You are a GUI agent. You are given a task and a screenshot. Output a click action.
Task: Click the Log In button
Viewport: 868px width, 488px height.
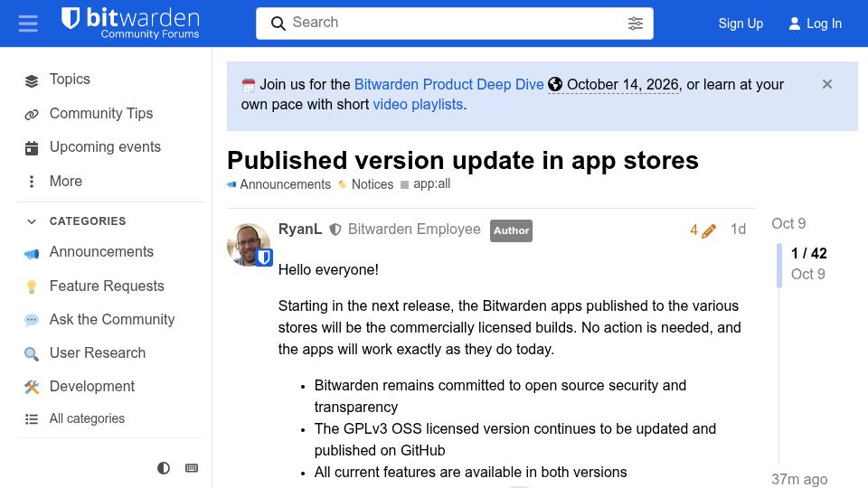coord(815,23)
